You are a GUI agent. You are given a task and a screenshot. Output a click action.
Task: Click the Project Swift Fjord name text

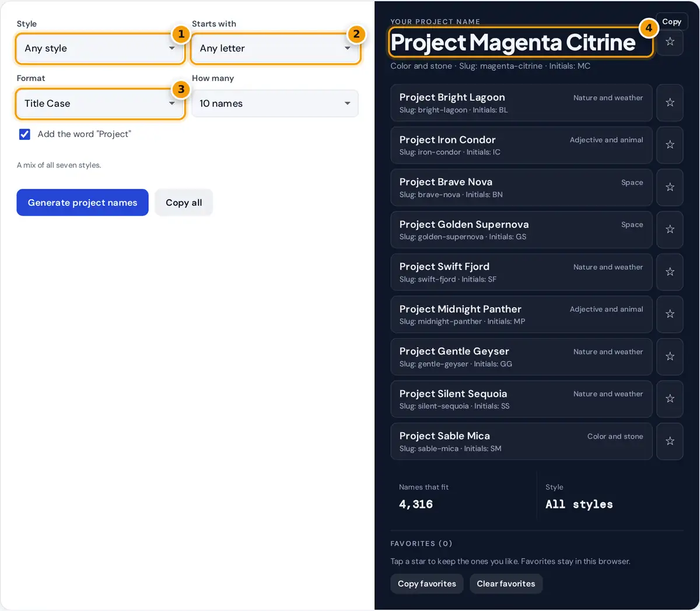coord(444,266)
